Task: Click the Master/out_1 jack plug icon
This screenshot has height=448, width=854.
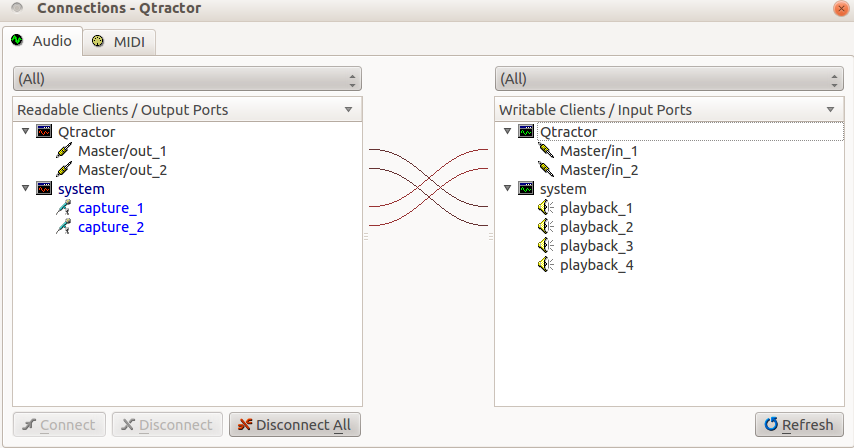Action: 64,151
